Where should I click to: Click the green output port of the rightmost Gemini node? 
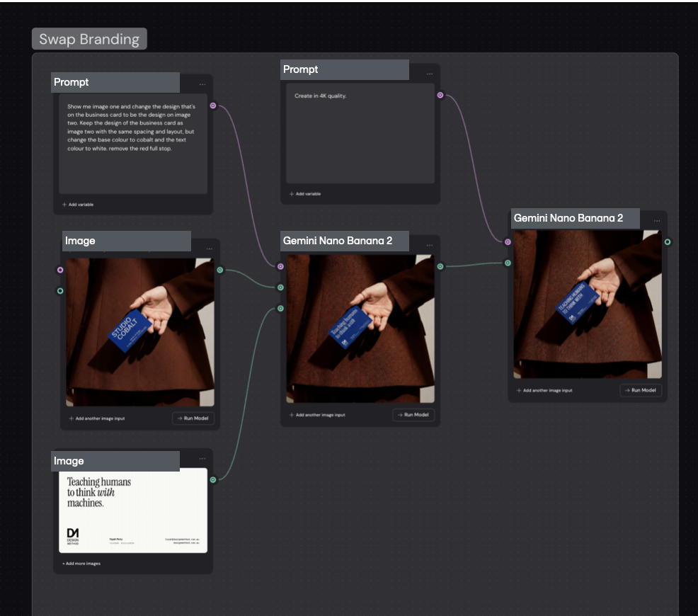click(x=668, y=242)
